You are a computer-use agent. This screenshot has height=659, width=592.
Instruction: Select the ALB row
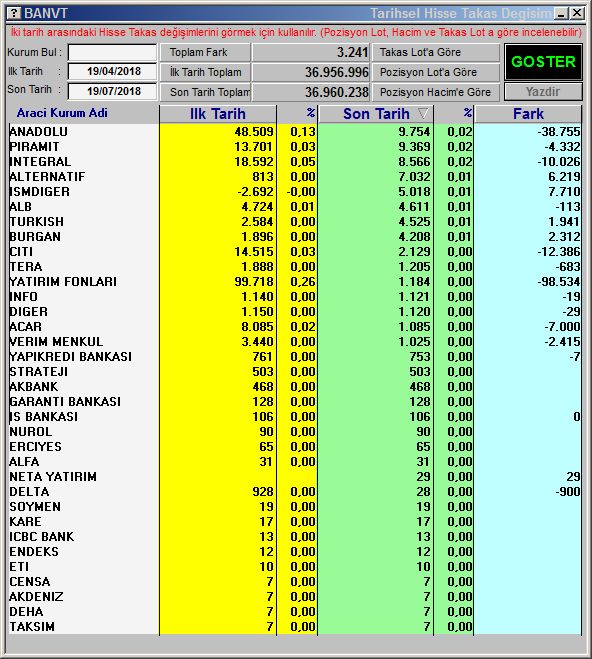(x=295, y=207)
